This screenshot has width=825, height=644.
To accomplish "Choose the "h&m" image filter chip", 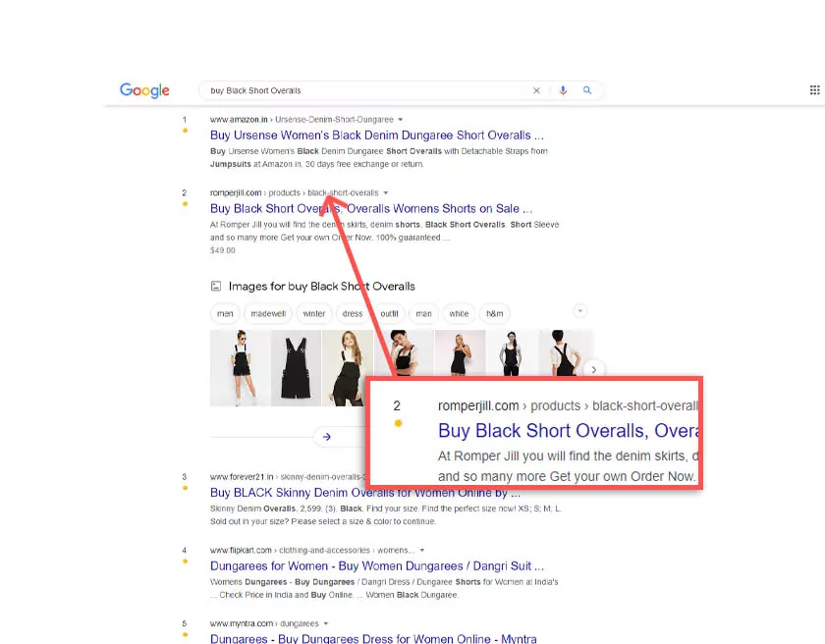I will pos(495,314).
